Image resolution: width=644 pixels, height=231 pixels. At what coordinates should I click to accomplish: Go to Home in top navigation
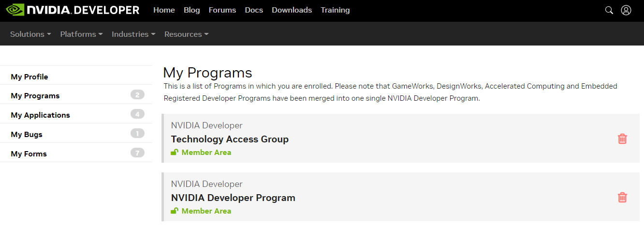[164, 10]
